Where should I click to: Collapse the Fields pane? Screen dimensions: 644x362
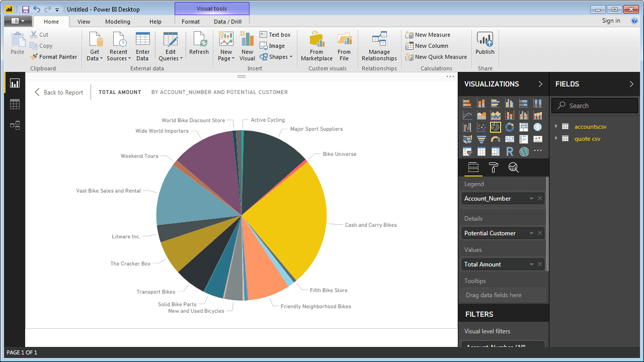pos(631,84)
